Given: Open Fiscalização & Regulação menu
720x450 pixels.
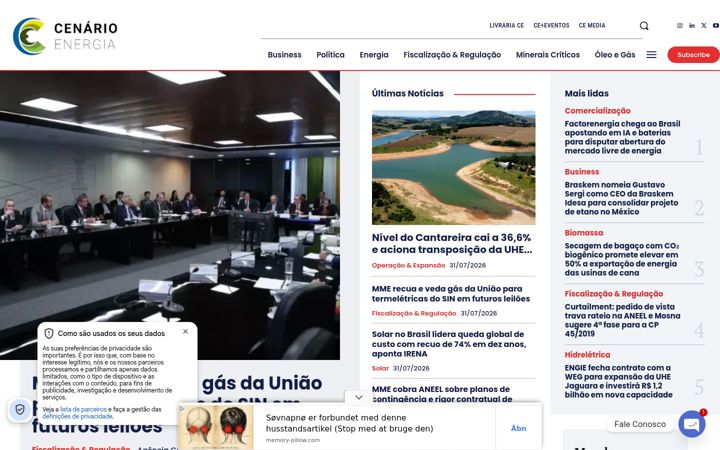Looking at the screenshot, I should pyautogui.click(x=452, y=55).
